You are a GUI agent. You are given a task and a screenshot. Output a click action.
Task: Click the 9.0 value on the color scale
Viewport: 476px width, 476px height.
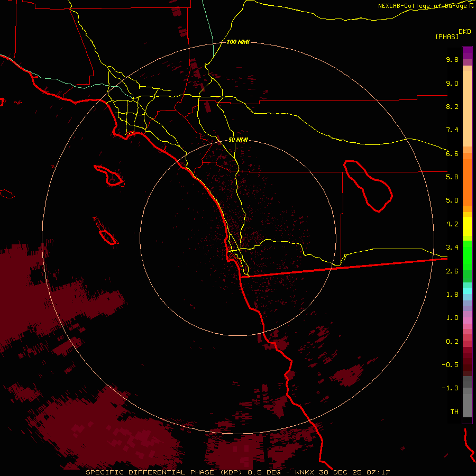coord(452,83)
